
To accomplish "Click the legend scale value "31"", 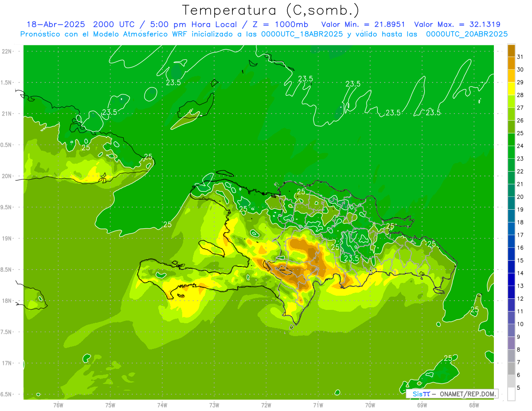I will (x=520, y=57).
